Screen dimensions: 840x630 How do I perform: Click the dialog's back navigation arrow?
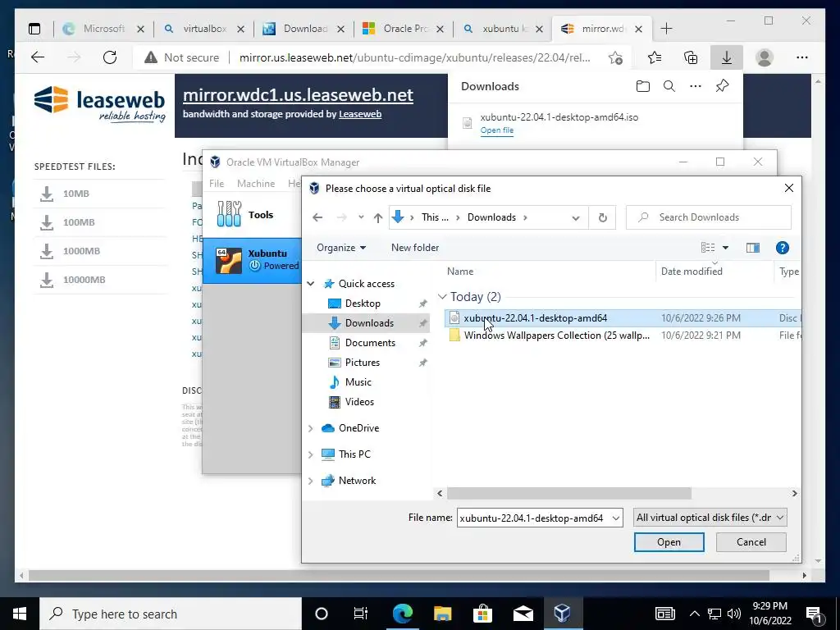point(317,217)
